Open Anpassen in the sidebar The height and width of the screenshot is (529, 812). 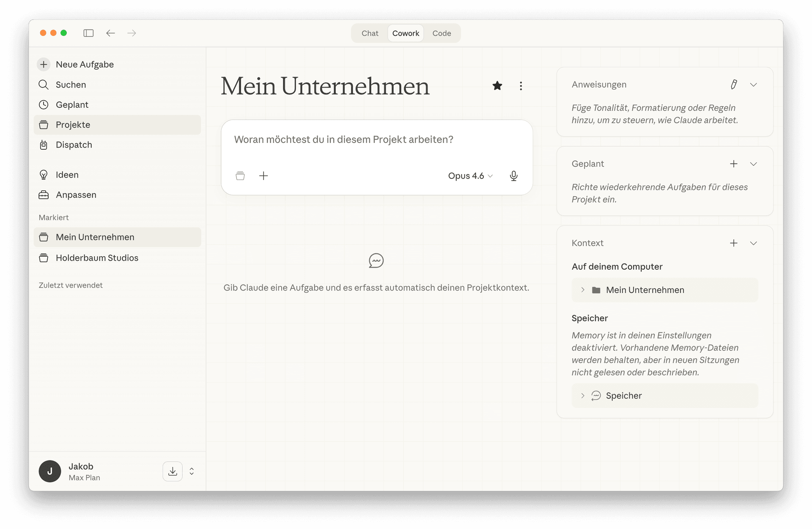[x=118, y=195]
